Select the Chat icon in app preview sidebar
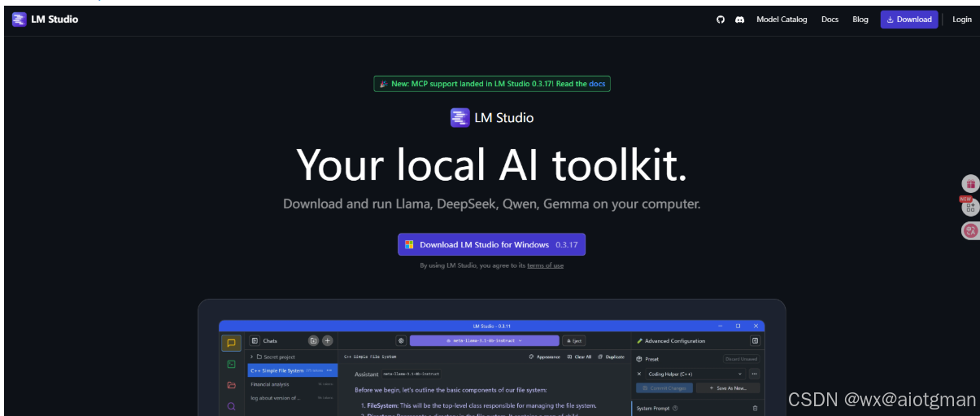Screen dimensions: 980x416 pos(231,344)
